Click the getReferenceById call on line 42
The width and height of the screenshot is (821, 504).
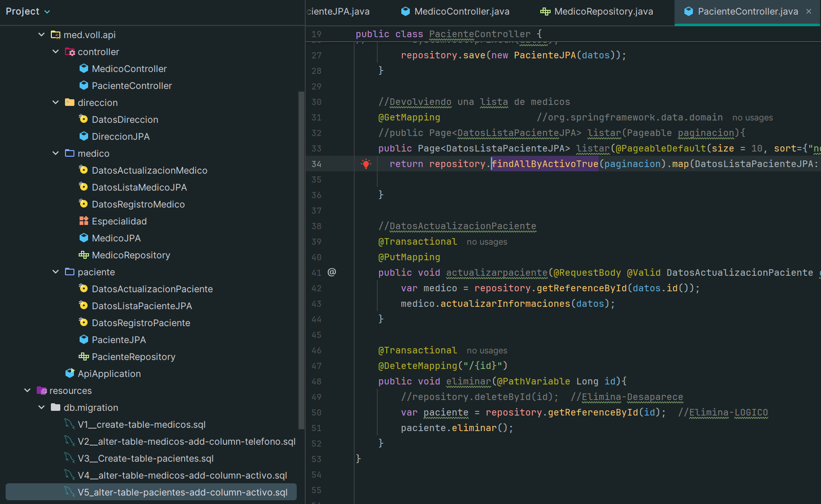pos(582,288)
